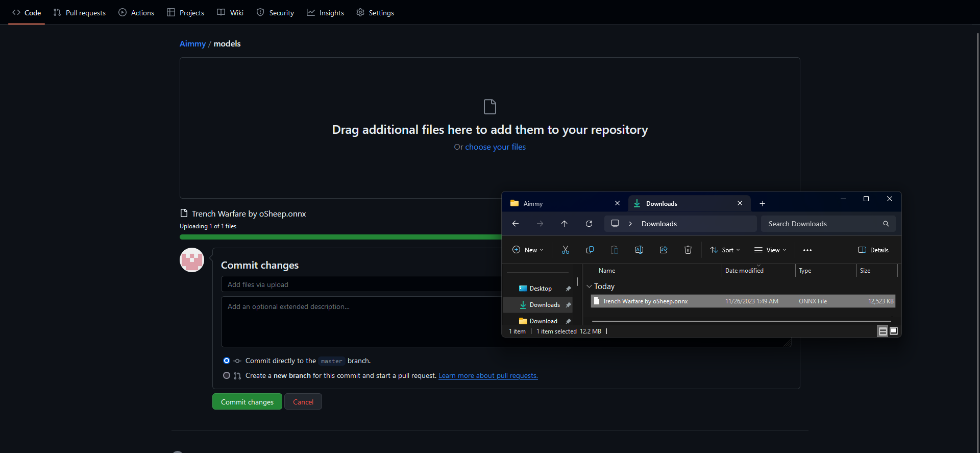
Task: Click the commit summary input field
Action: point(361,284)
